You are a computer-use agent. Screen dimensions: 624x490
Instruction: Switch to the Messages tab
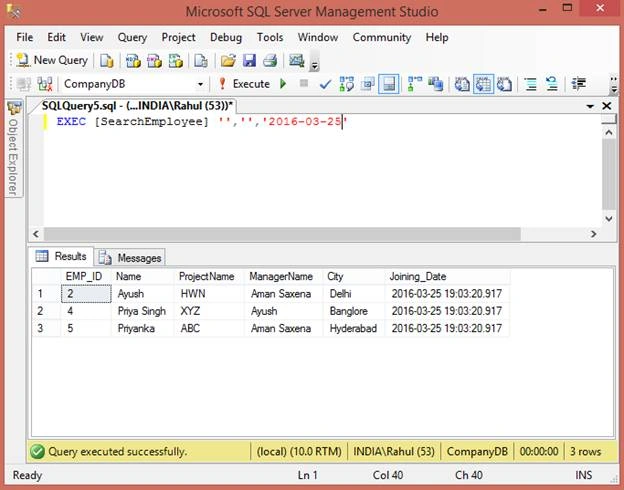click(x=131, y=258)
